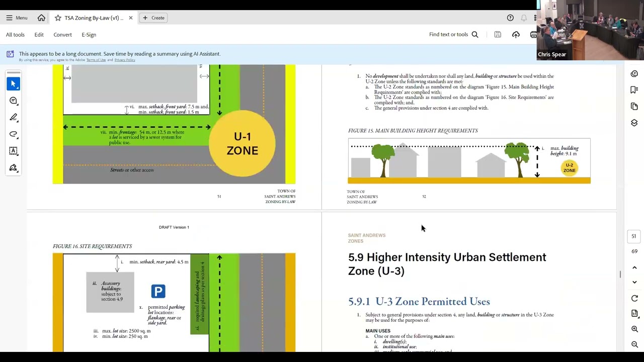Close the TSA Zoning By-Law tab
644x362 pixels.
click(130, 18)
